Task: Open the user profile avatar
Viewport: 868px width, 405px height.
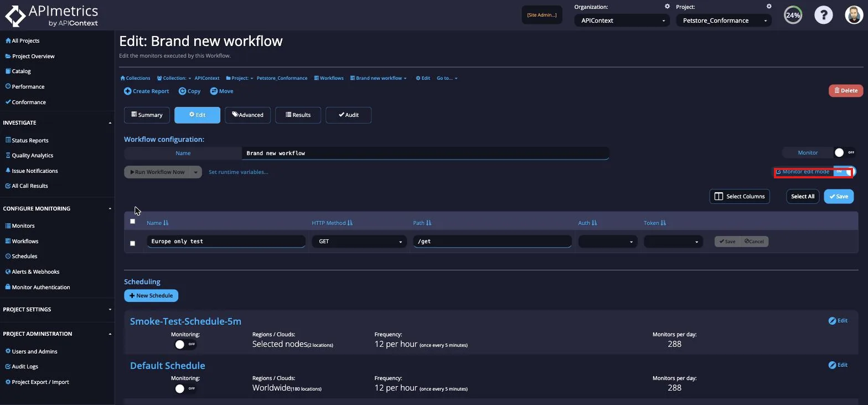Action: pyautogui.click(x=854, y=15)
